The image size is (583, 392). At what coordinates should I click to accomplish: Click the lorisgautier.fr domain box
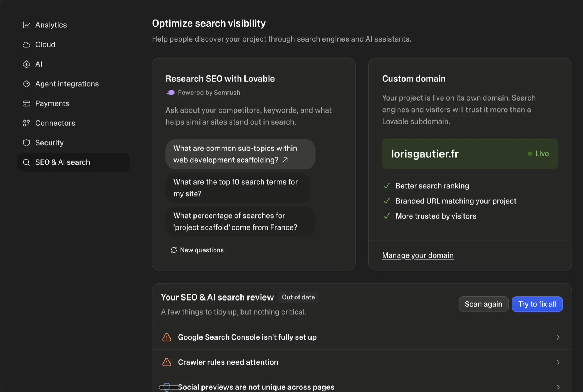470,154
